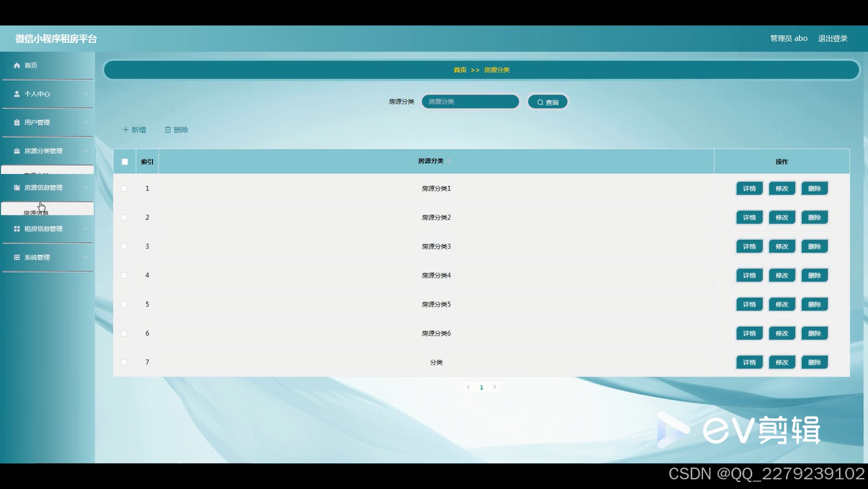Click 删除 for 房源分类6

(x=814, y=333)
